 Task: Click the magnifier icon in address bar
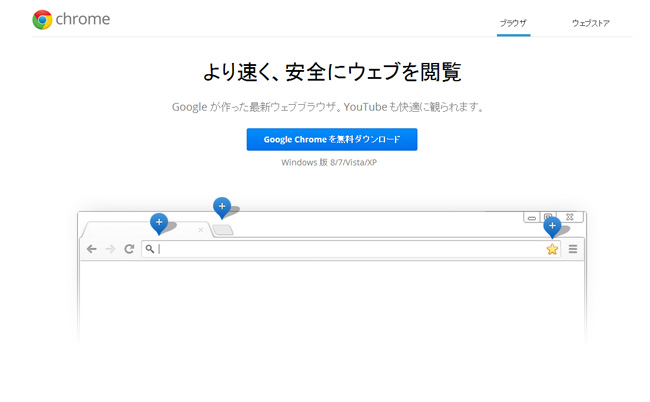click(150, 249)
